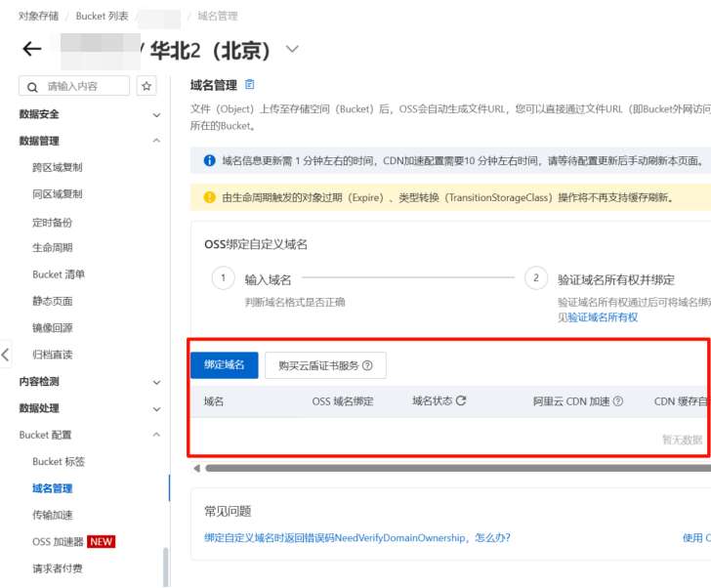Click the 绑定域名 button
The image size is (711, 588).
[x=224, y=365]
